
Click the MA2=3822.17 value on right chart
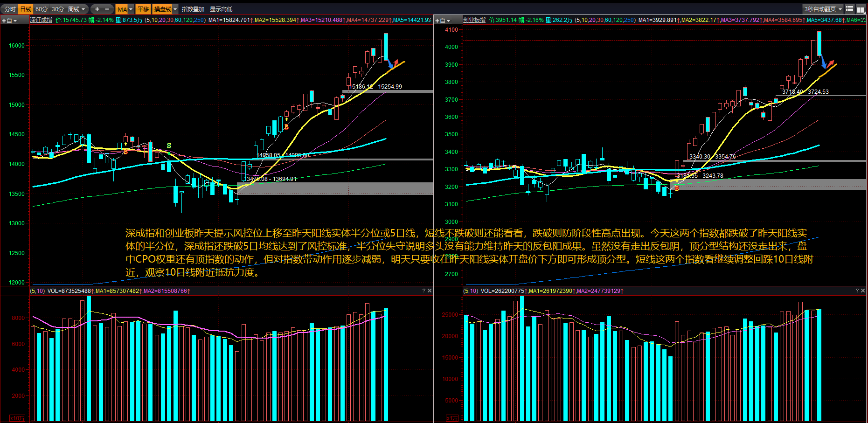coord(700,20)
